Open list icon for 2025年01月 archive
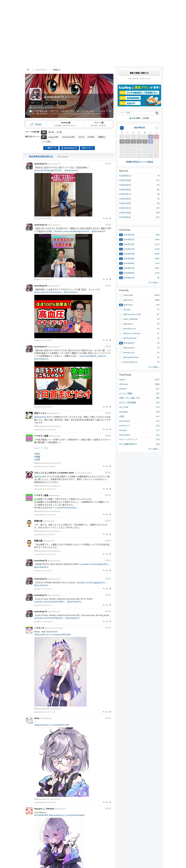 point(121,239)
